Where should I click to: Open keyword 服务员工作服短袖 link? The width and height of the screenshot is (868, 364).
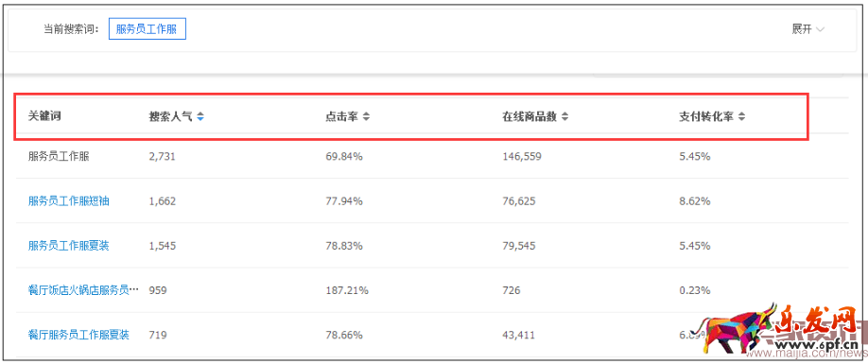tap(69, 200)
